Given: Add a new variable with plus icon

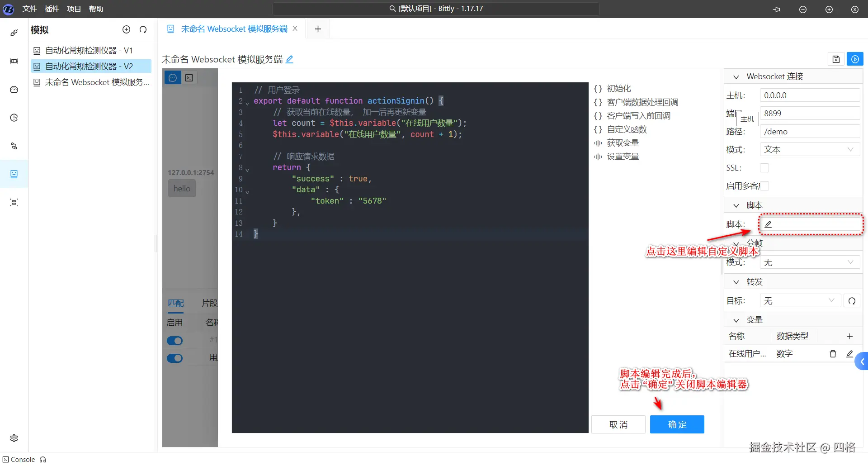Looking at the screenshot, I should pos(849,336).
